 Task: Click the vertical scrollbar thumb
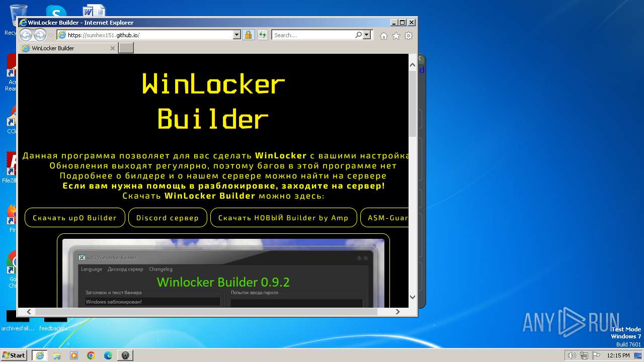pos(413,104)
